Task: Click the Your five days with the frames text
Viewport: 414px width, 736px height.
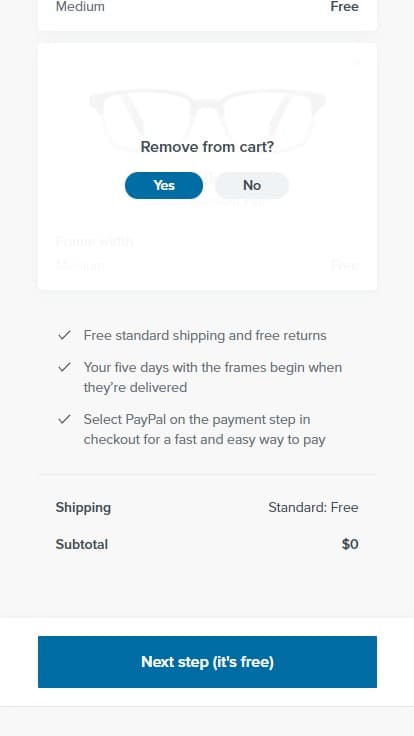Action: tap(213, 377)
